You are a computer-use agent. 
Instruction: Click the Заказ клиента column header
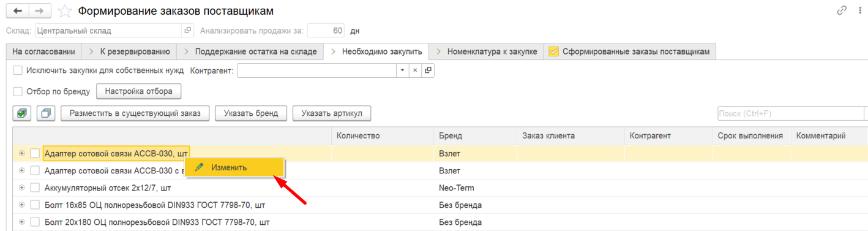click(571, 135)
